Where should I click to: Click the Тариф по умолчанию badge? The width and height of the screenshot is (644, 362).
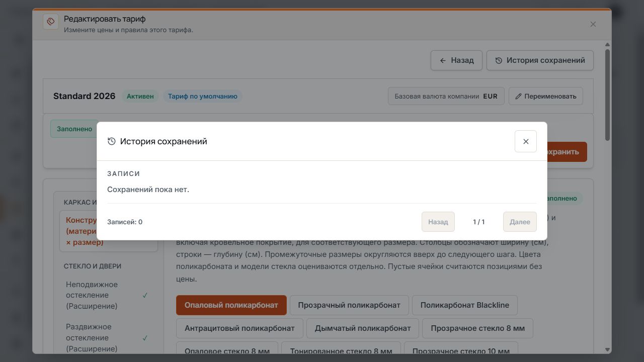(202, 96)
